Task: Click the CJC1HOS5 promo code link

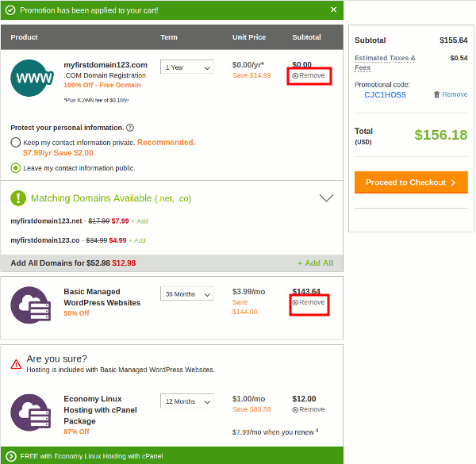Action: 385,95
